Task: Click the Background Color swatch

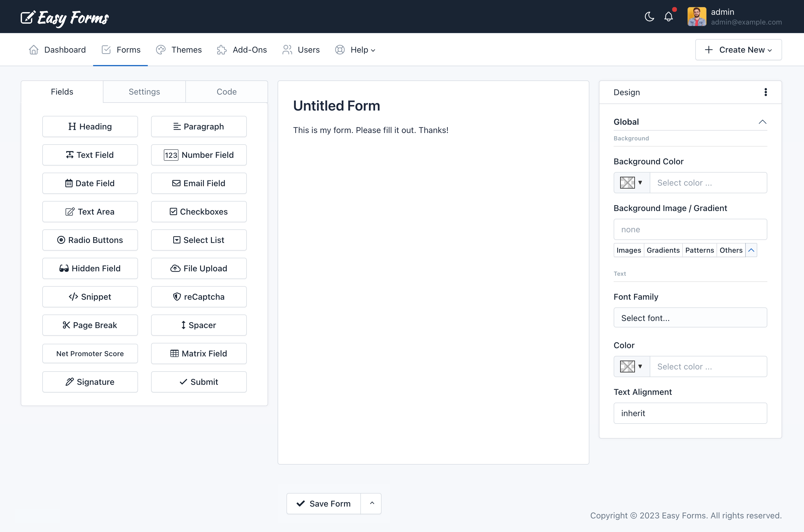Action: [x=627, y=182]
